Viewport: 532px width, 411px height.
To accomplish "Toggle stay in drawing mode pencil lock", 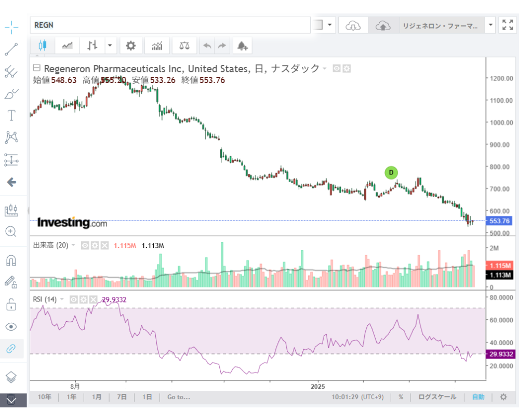I will coord(11,282).
